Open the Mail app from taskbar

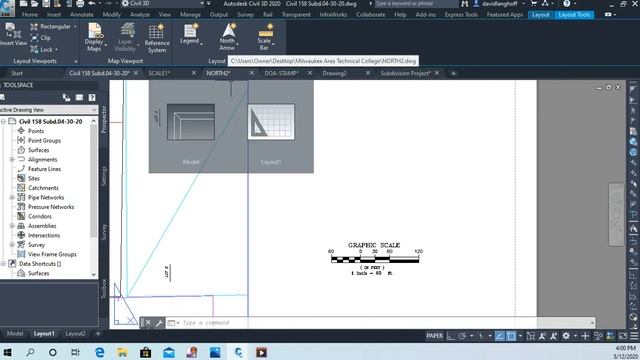169,352
